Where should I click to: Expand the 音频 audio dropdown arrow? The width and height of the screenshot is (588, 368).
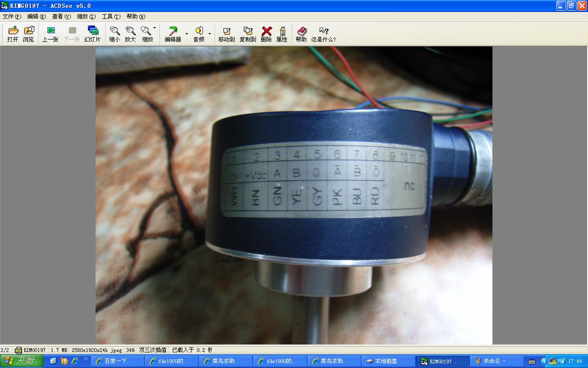pos(210,34)
